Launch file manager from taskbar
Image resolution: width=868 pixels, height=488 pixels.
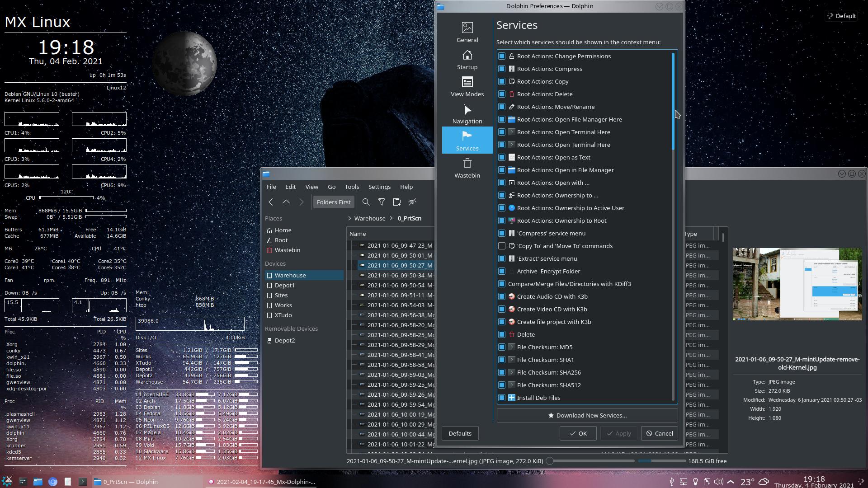[38, 482]
